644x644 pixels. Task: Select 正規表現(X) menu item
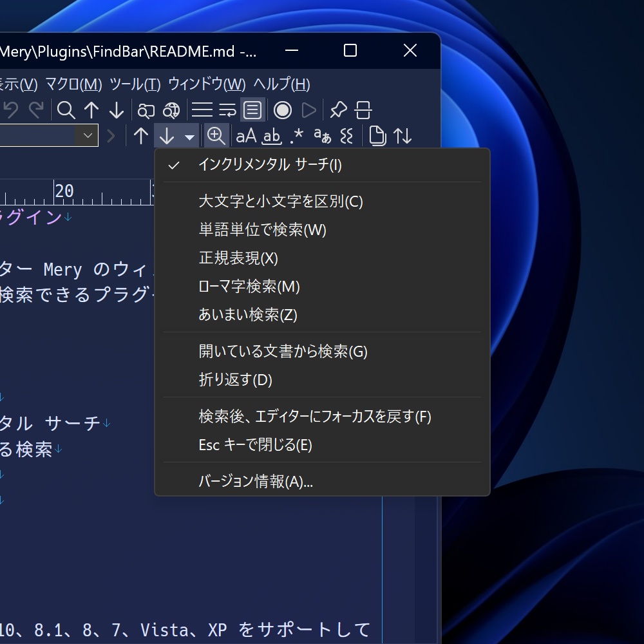(x=322, y=258)
